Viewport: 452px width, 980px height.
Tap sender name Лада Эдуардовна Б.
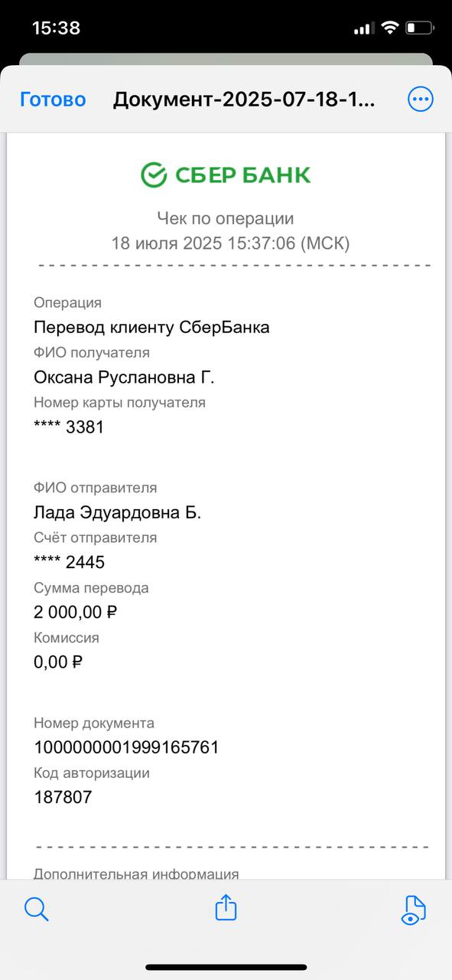coord(118,512)
